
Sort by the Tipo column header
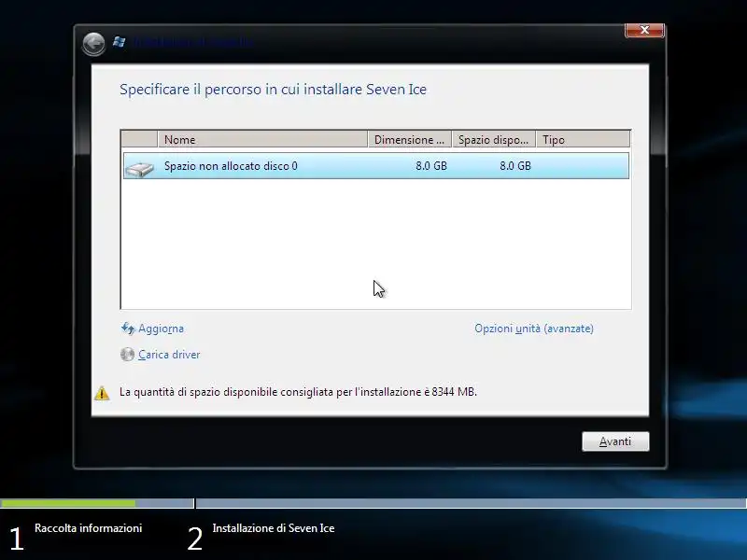[x=583, y=139]
